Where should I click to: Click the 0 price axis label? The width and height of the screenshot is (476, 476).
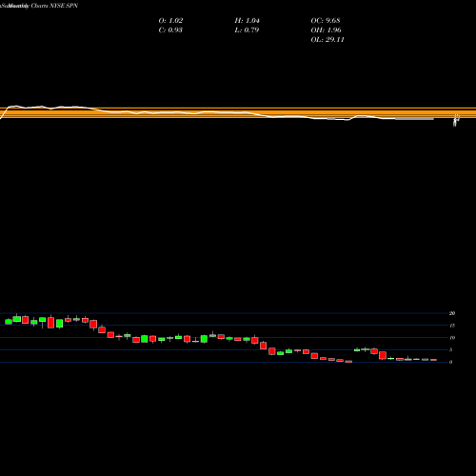(x=450, y=362)
